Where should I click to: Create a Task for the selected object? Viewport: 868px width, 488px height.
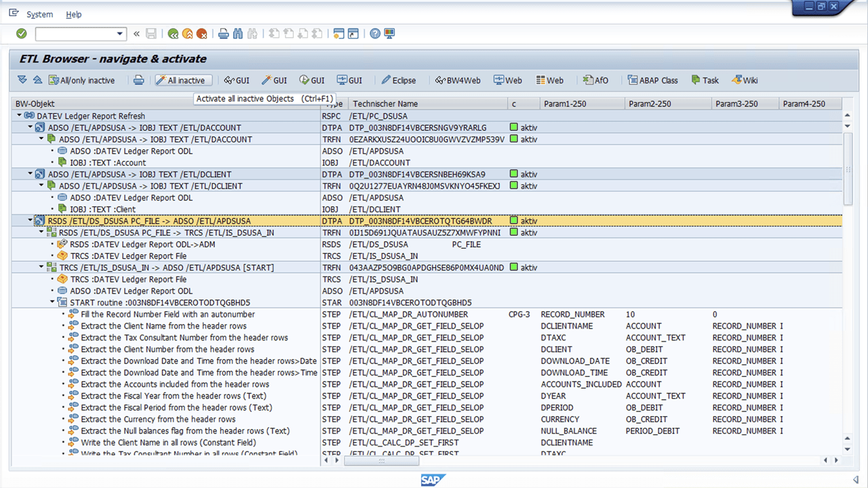(705, 80)
